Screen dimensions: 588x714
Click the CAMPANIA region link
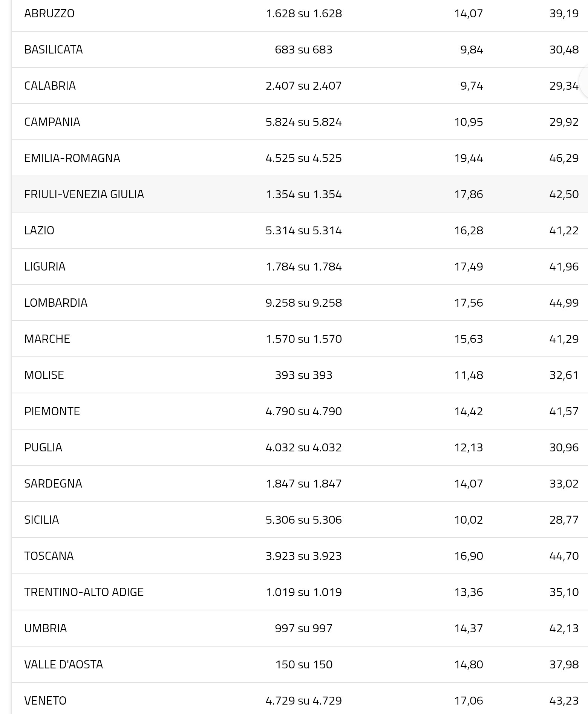click(x=52, y=122)
